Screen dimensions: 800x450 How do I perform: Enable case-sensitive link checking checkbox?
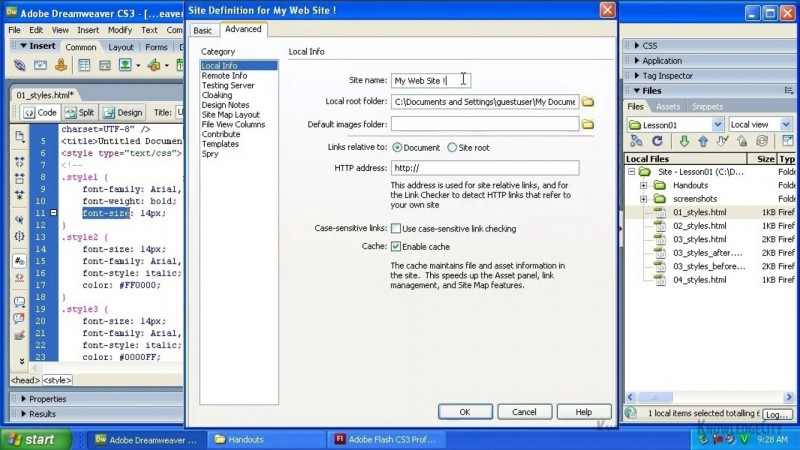pyautogui.click(x=396, y=229)
